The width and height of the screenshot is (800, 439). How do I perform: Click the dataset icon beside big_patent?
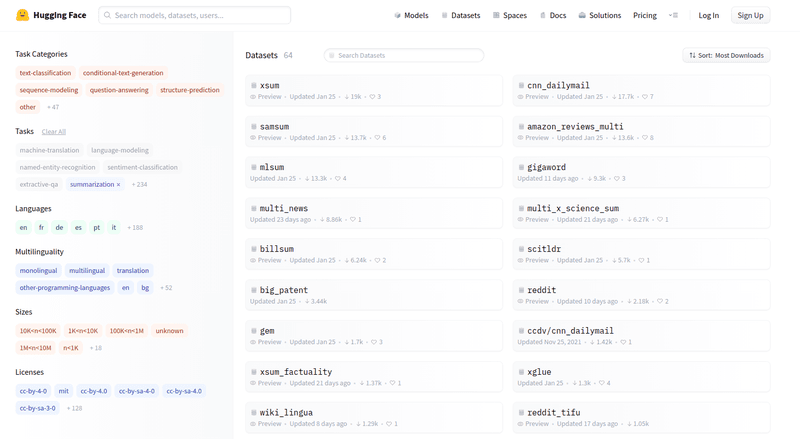tap(254, 289)
